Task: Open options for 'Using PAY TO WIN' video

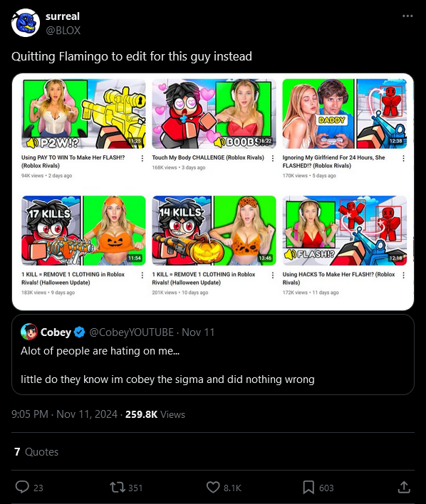Action: tap(142, 158)
